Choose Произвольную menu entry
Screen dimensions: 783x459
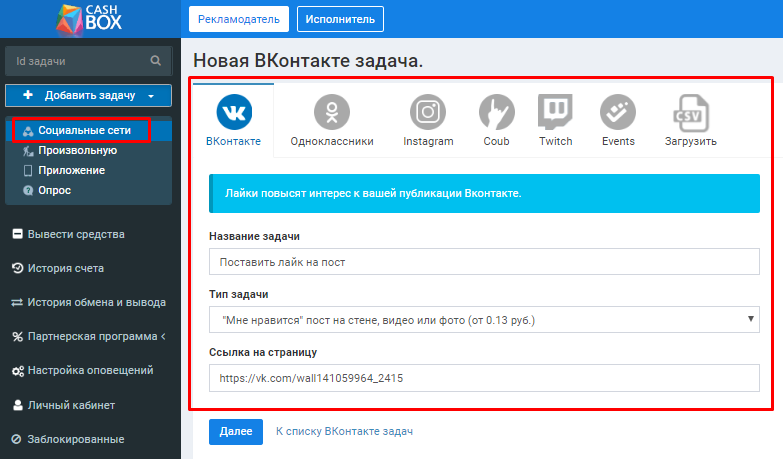(x=88, y=150)
